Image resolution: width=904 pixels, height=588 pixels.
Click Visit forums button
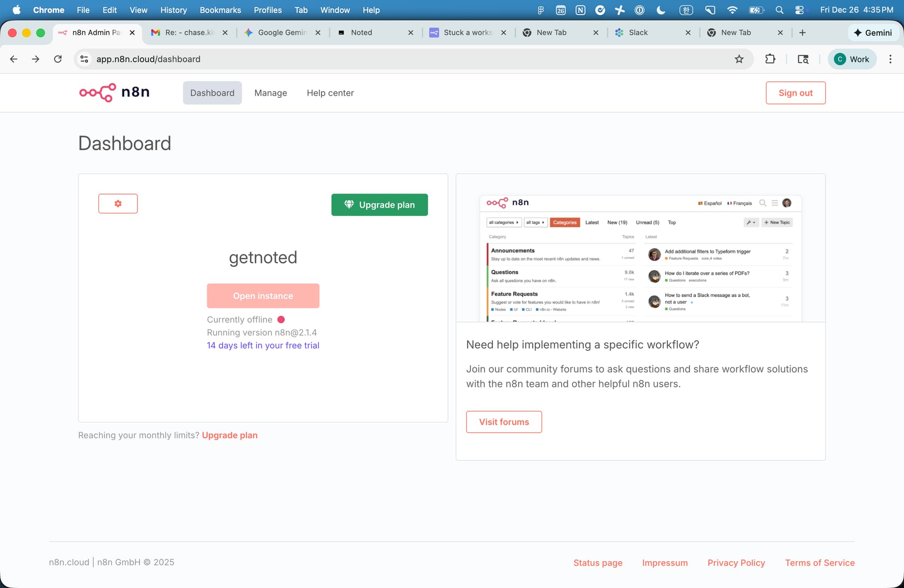pyautogui.click(x=504, y=422)
